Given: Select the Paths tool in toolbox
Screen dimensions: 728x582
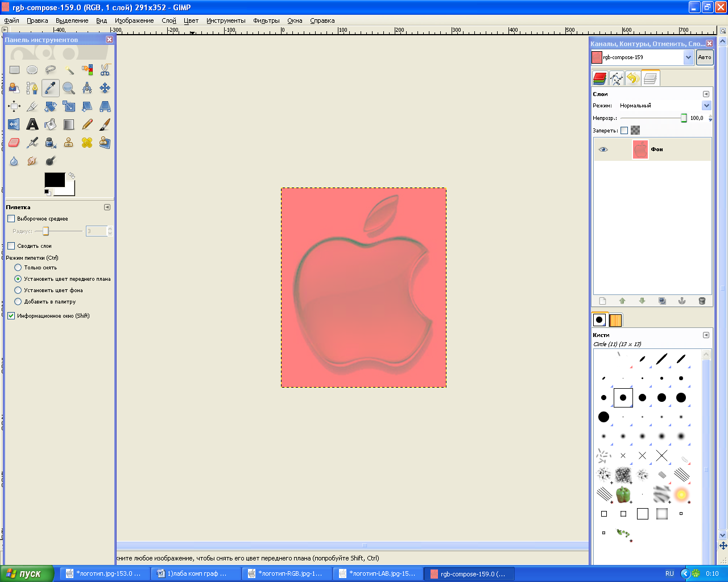Looking at the screenshot, I should point(32,88).
